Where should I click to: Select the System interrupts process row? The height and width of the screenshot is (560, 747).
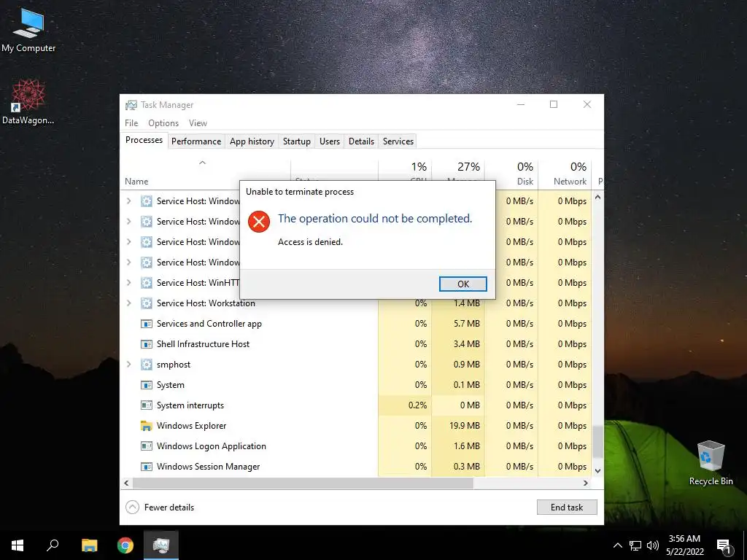tap(356, 405)
